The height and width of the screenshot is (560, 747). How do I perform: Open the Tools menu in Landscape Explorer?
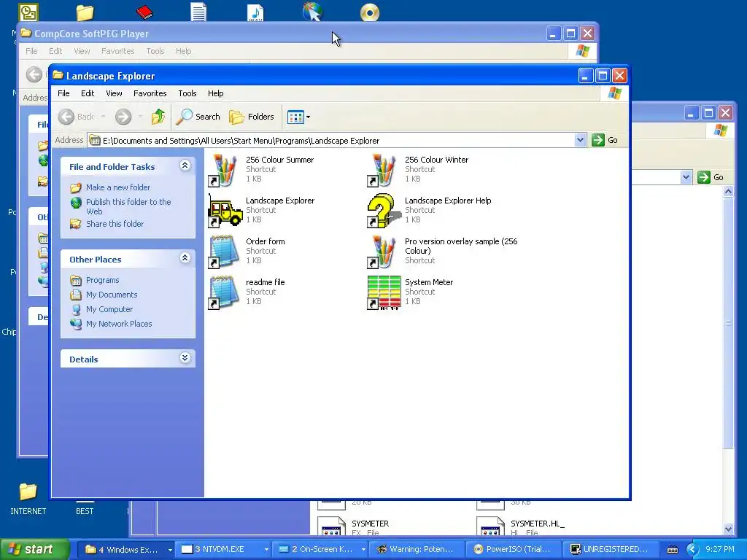tap(187, 93)
